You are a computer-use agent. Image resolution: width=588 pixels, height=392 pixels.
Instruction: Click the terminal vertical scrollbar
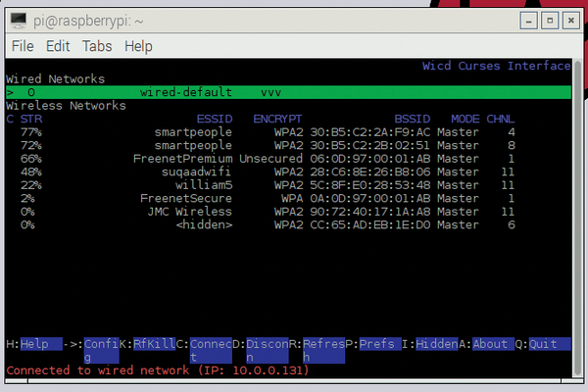[x=578, y=218]
